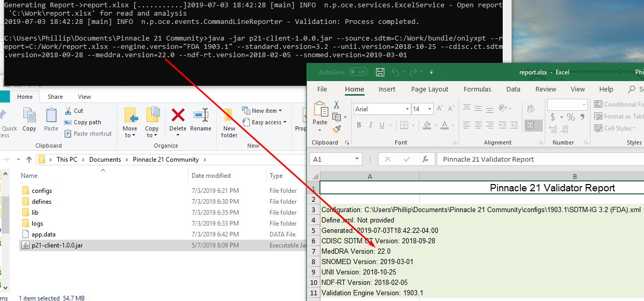
Task: Switch to the Page Layout tab
Action: coord(430,89)
